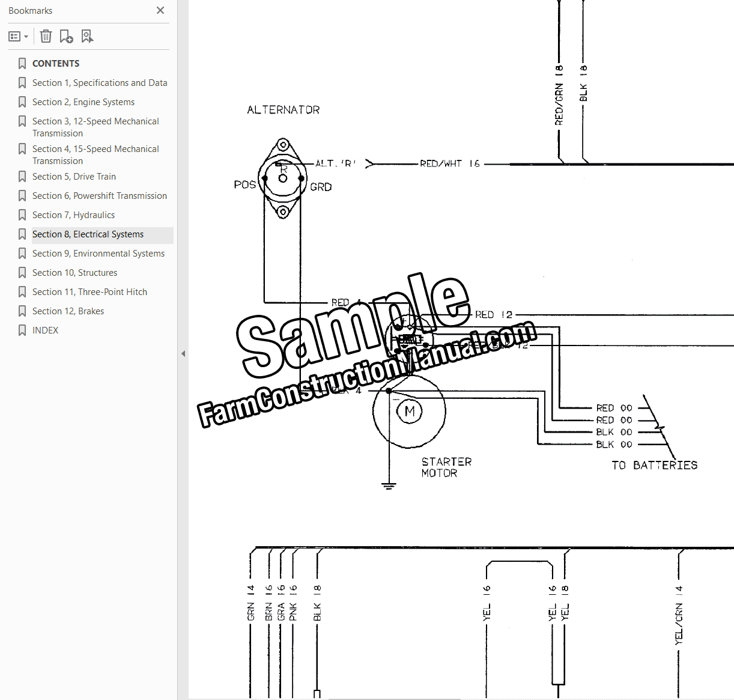This screenshot has height=700, width=734.
Task: Click the starter motor M symbol
Action: [x=410, y=411]
